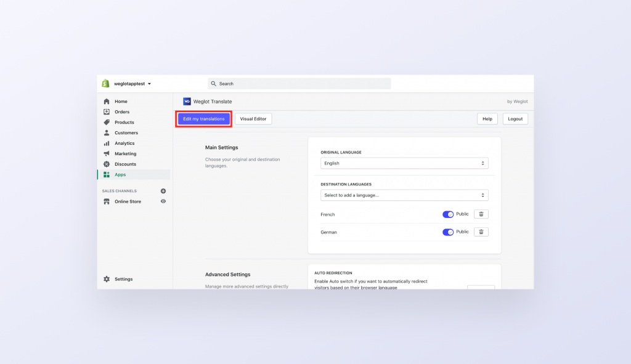Screen dimensions: 631x364
Task: Go to Products in the sidebar
Action: tap(124, 123)
